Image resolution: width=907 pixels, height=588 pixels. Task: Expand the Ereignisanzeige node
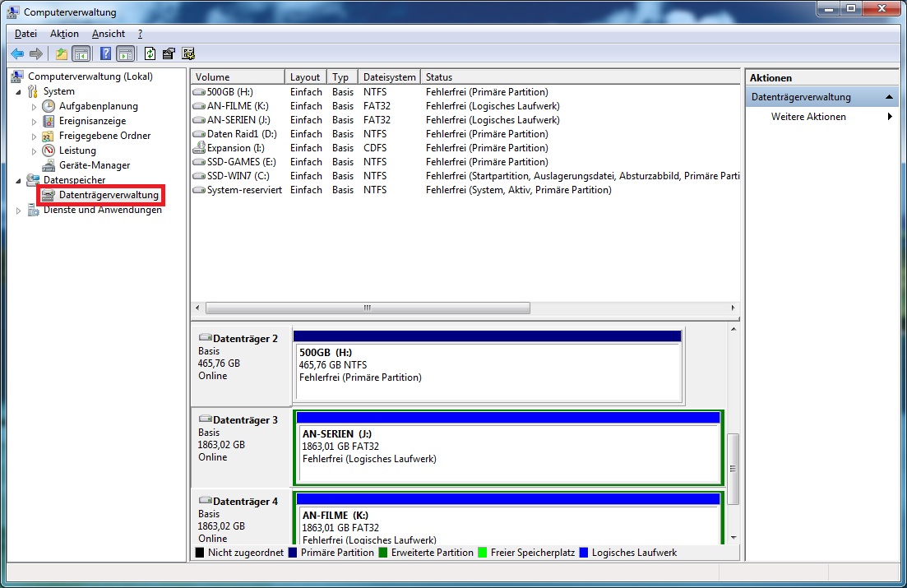point(34,122)
